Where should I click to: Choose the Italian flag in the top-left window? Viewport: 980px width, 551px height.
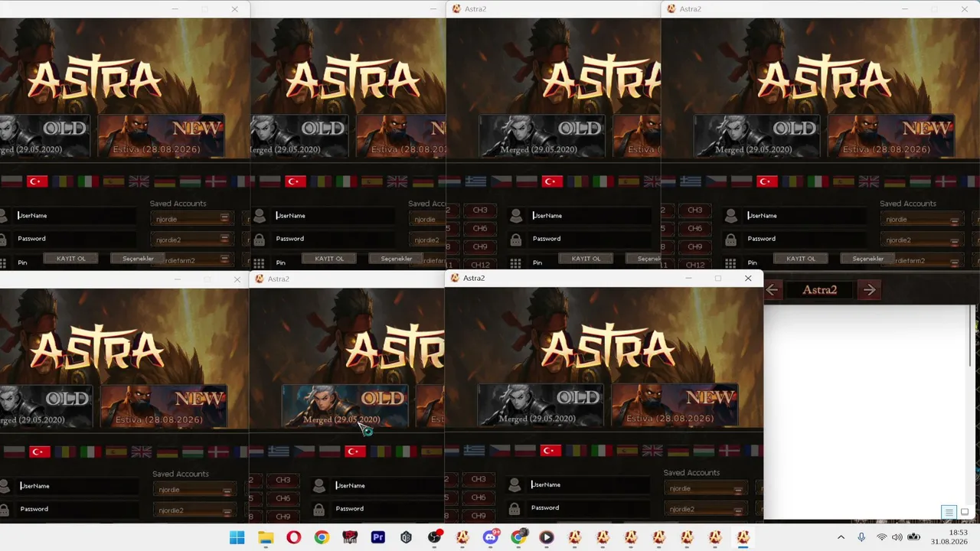88,181
